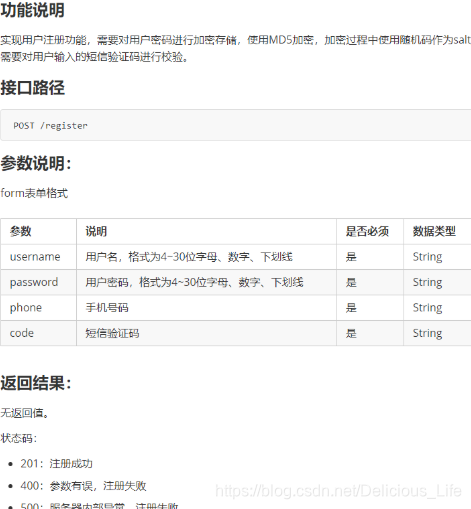The image size is (471, 509).
Task: Click the POST /register code block
Action: tap(235, 125)
